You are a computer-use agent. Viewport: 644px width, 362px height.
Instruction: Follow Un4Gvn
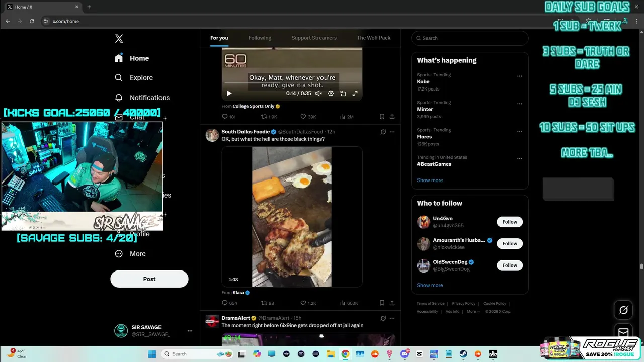point(510,222)
